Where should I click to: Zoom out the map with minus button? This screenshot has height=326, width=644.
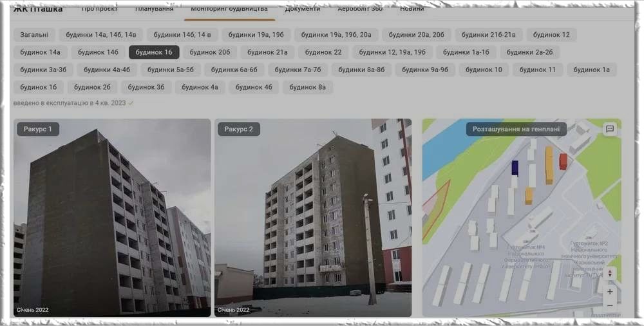[x=609, y=305]
